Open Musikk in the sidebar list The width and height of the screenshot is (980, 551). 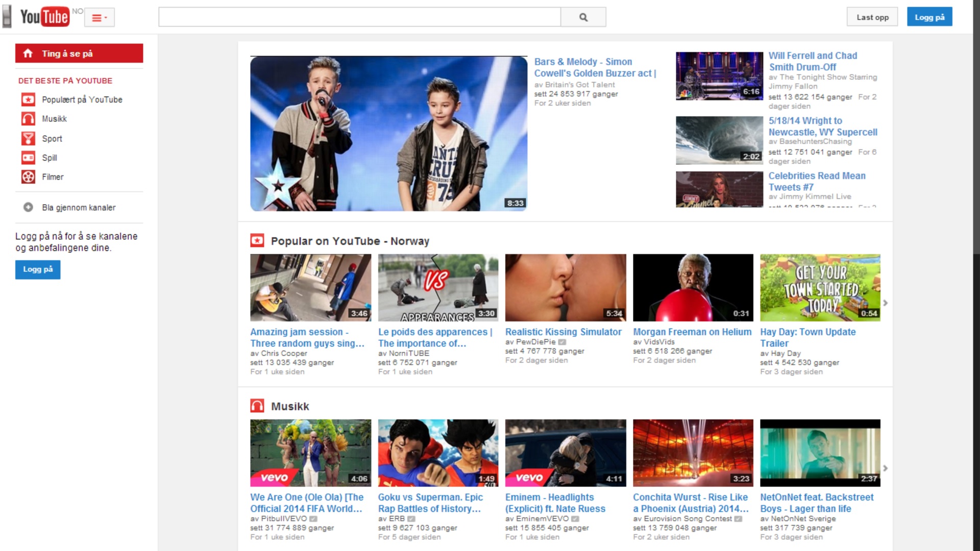click(x=54, y=119)
